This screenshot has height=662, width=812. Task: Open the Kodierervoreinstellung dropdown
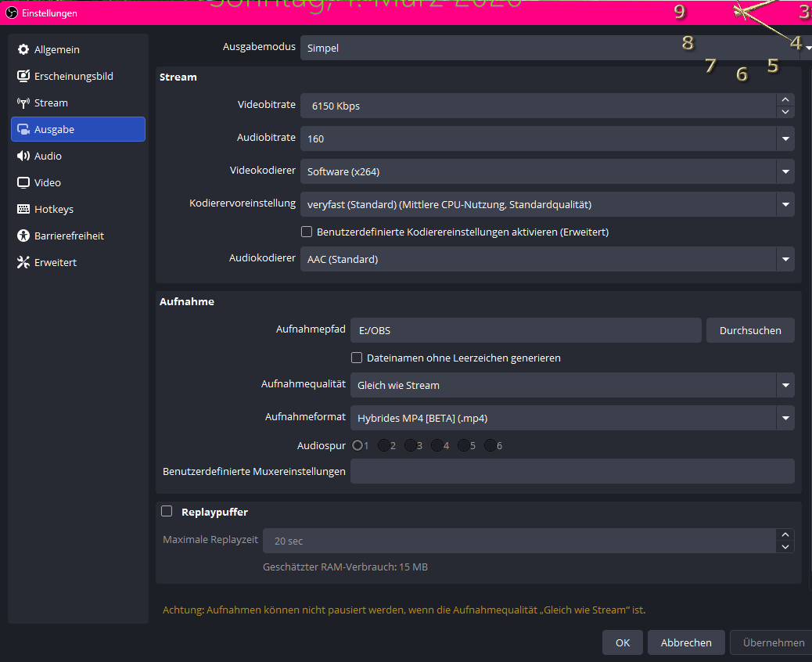(548, 204)
